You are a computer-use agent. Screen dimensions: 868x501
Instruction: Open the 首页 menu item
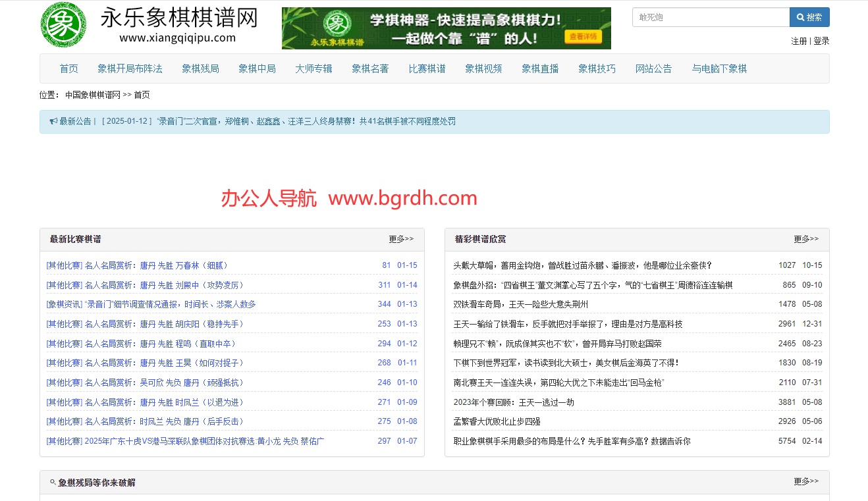(68, 68)
